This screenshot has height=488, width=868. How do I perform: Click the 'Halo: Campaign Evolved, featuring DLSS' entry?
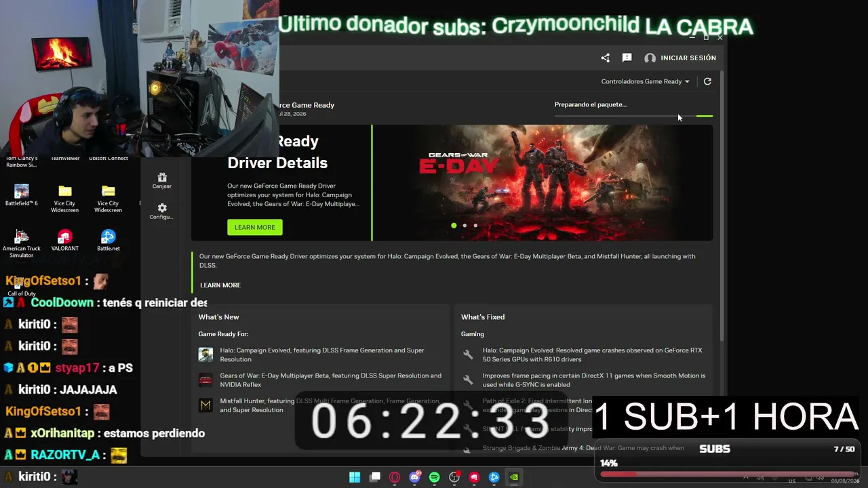point(322,354)
